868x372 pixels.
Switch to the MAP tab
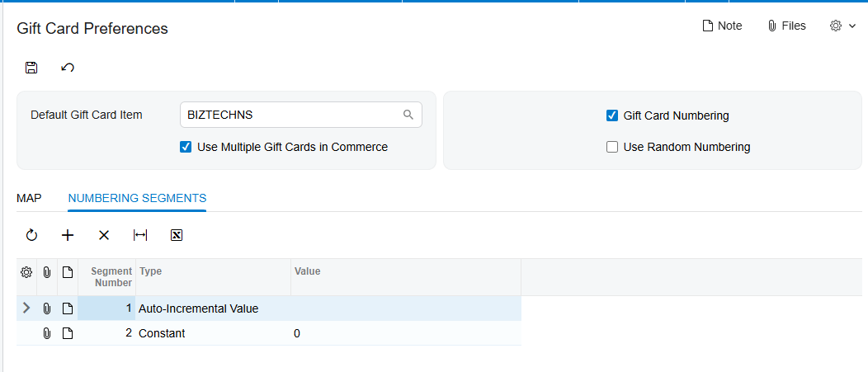30,198
